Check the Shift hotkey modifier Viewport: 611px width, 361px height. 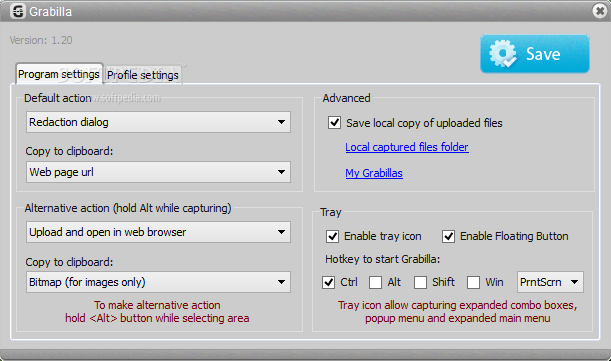click(420, 282)
